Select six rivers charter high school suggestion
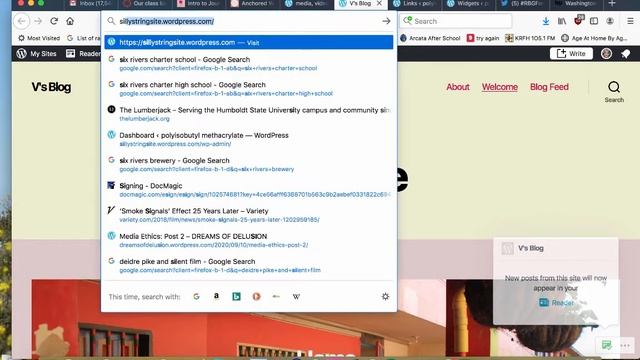The image size is (640, 360). tap(249, 89)
